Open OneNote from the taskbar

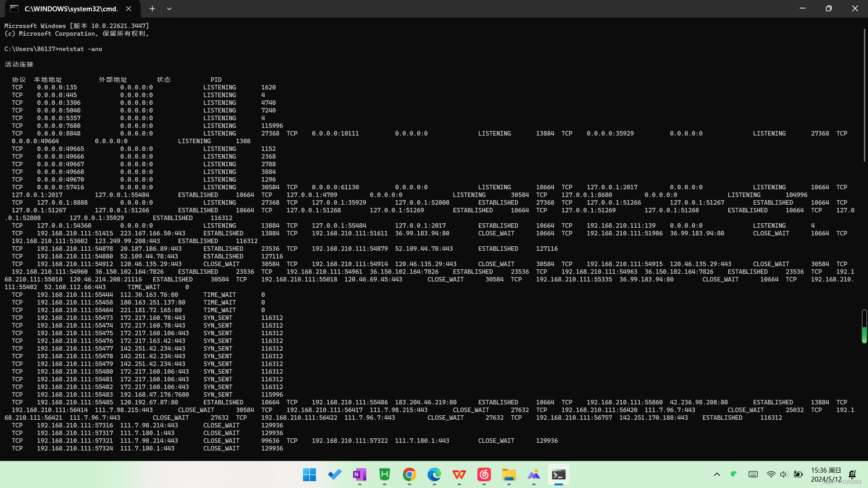point(360,474)
